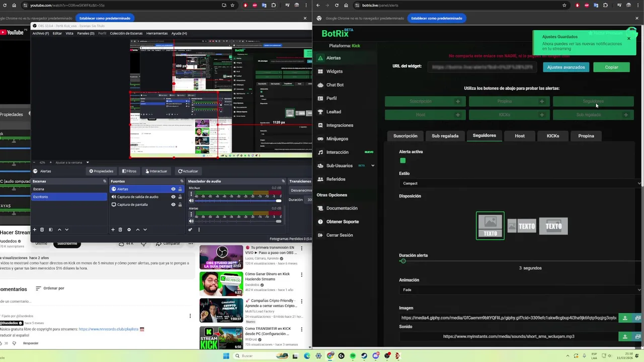Open the Desvanecimiento transition dropdown in OBS
Image resolution: width=644 pixels, height=362 pixels.
(301, 190)
